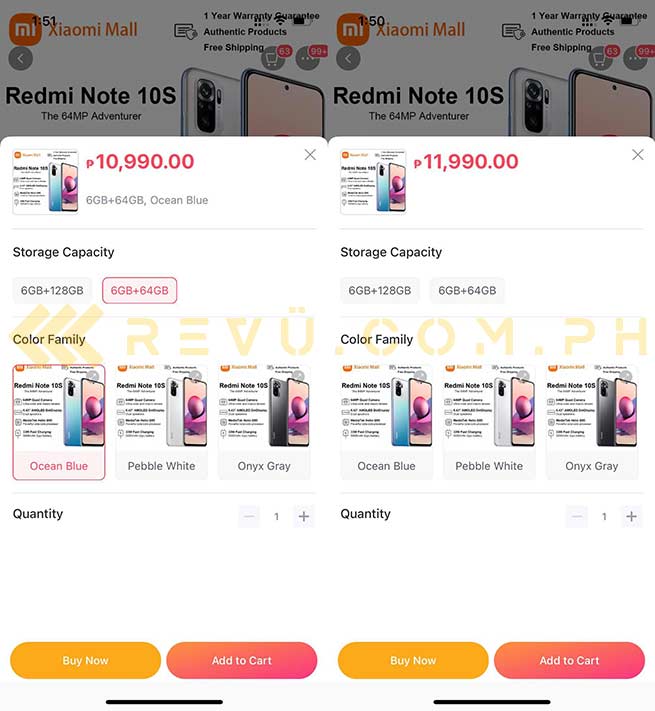
Task: Tap Add to Cart in the left panel
Action: [242, 660]
